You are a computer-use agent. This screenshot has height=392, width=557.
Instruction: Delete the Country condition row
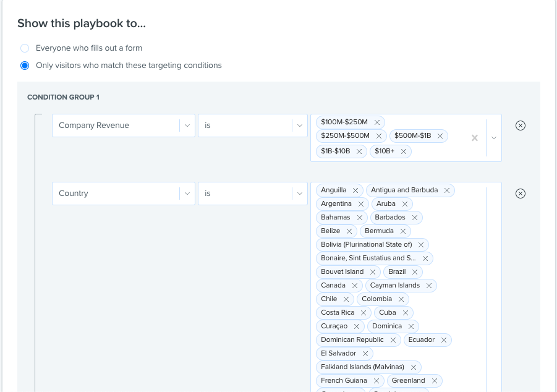click(x=521, y=194)
